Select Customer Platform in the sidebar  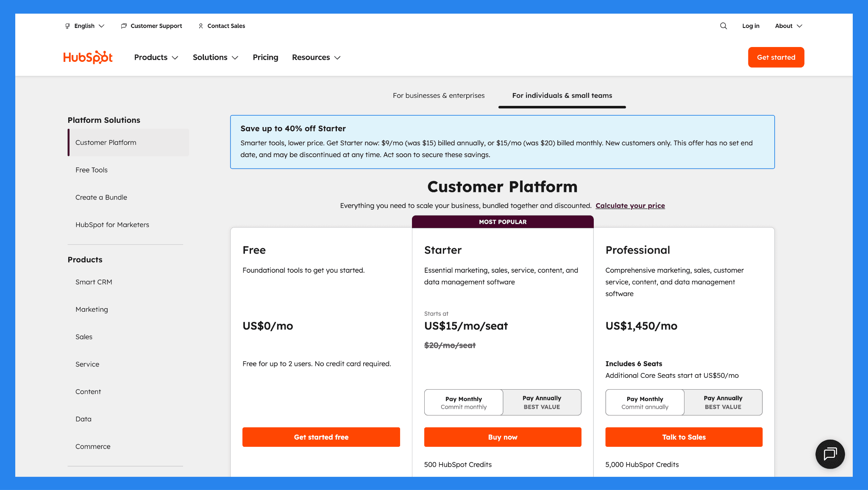pyautogui.click(x=128, y=142)
